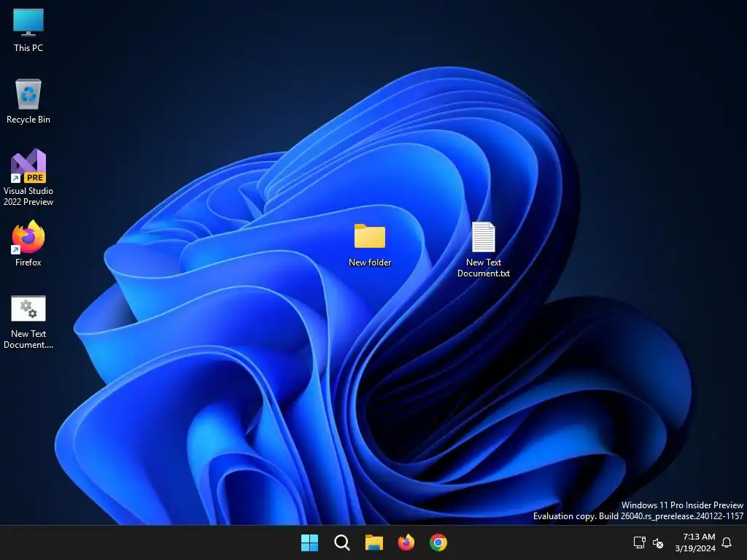Click the 'Firefox' label under desktop shortcut
Image resolution: width=747 pixels, height=560 pixels.
tap(28, 262)
